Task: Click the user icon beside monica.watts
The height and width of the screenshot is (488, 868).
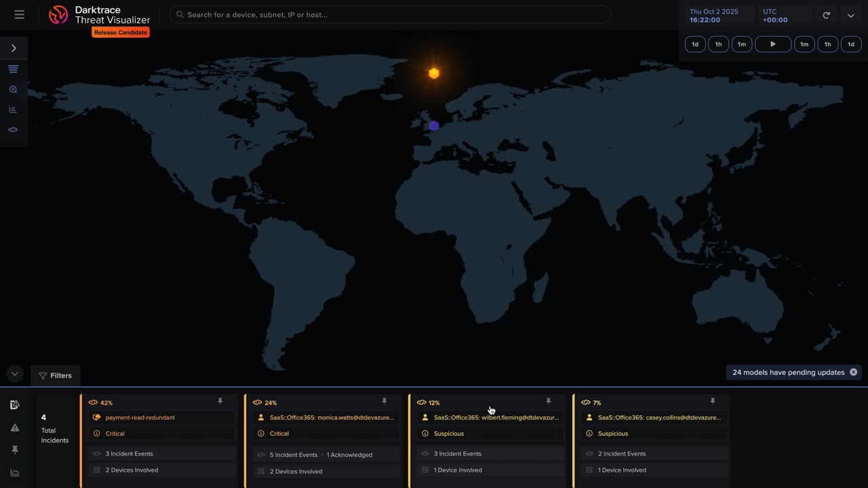Action: pos(261,418)
